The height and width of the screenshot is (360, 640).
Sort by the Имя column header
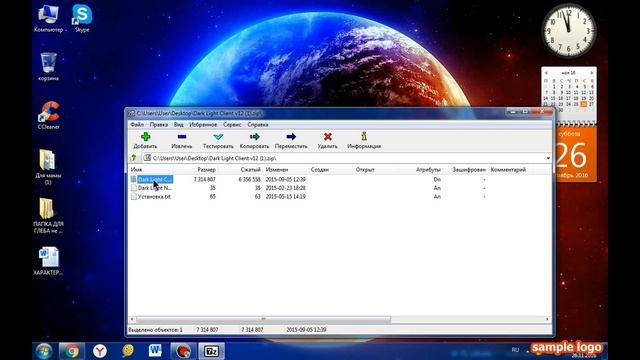[x=137, y=169]
